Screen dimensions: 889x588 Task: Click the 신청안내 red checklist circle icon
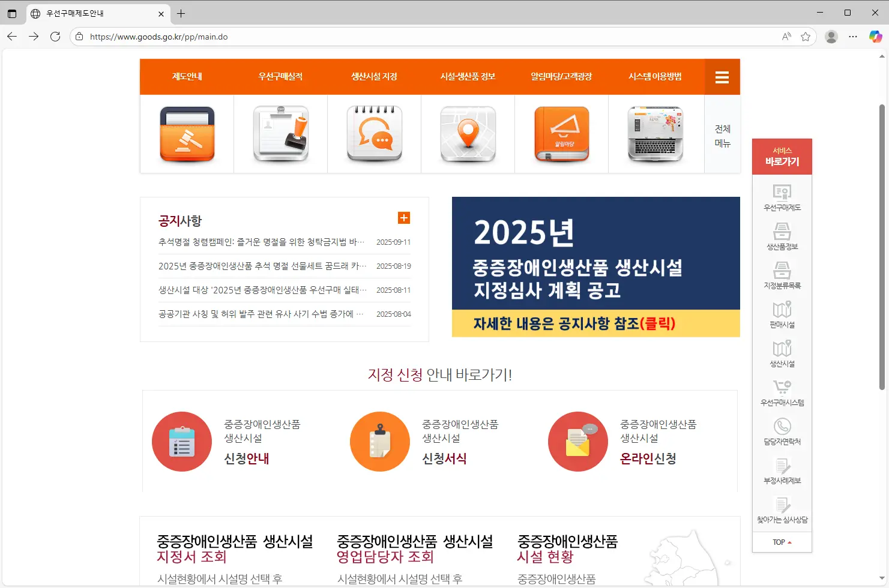[182, 442]
